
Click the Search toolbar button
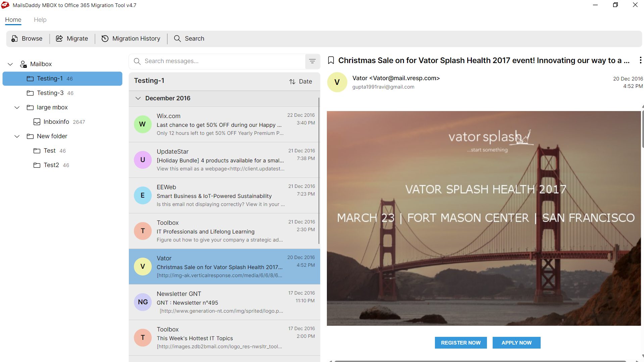click(189, 39)
